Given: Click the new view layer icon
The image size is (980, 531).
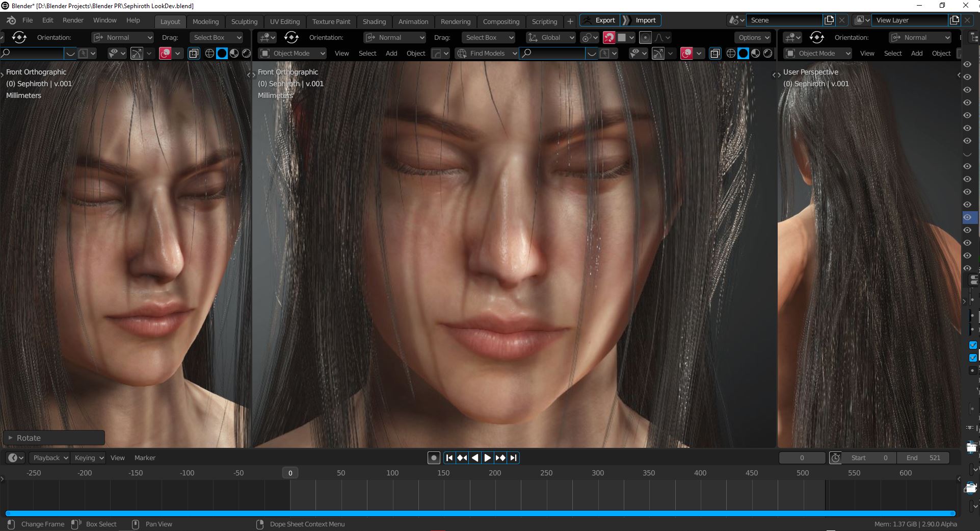Looking at the screenshot, I should 955,20.
